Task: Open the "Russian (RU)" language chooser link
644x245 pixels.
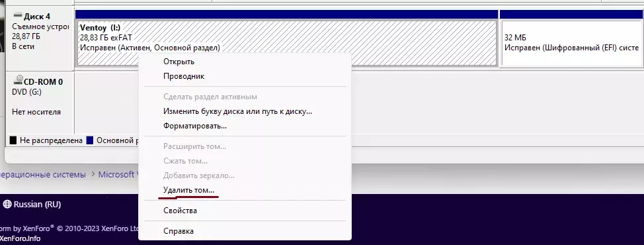Action: point(32,204)
